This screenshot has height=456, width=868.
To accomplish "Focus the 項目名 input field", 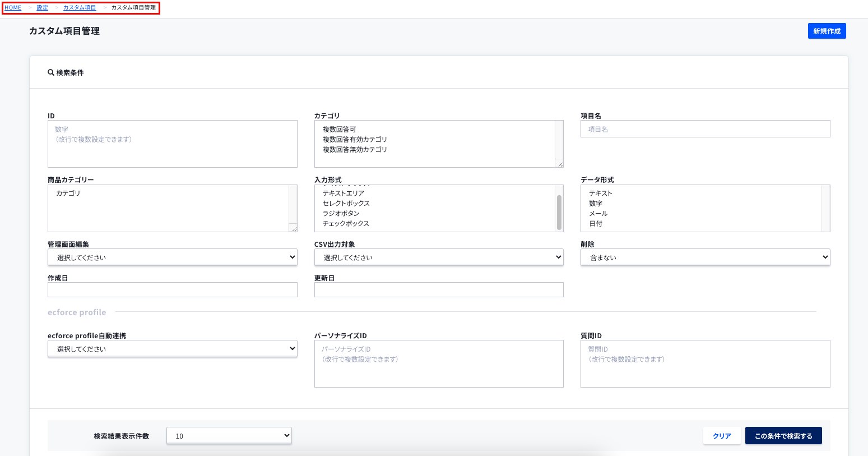I will click(705, 129).
